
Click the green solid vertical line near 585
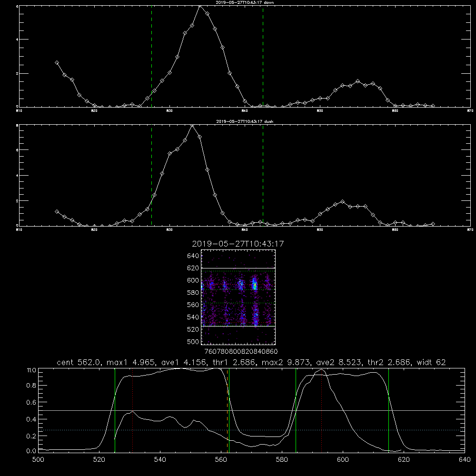[x=296, y=410]
